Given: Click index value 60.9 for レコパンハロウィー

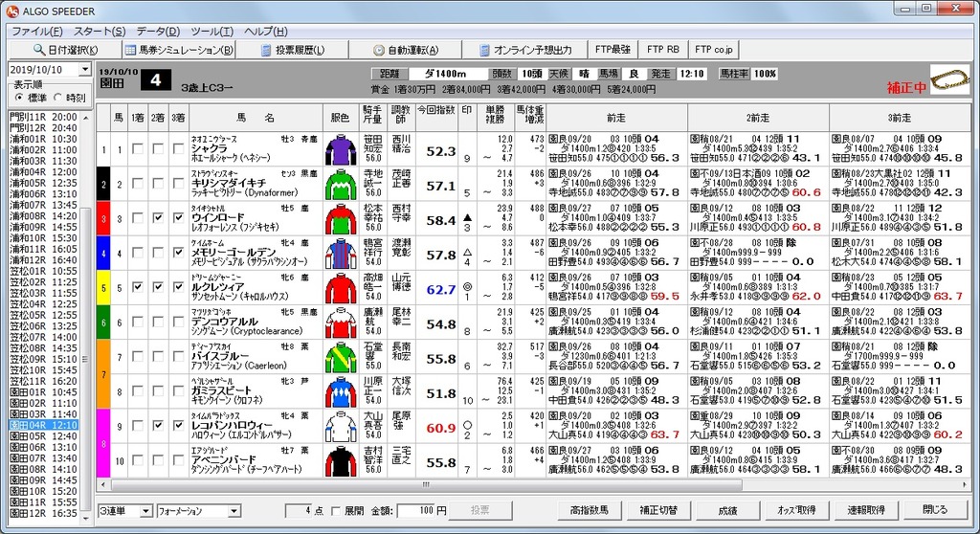Looking at the screenshot, I should coord(440,429).
